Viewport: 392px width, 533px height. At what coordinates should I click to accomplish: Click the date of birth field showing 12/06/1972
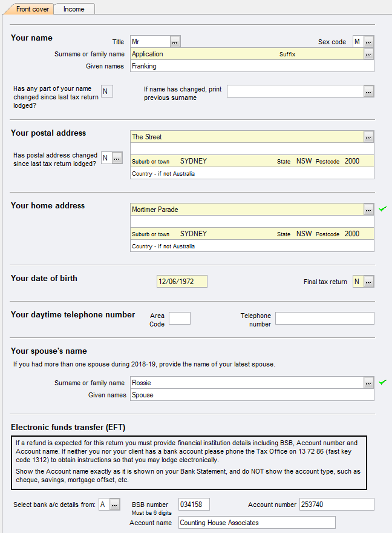[181, 281]
